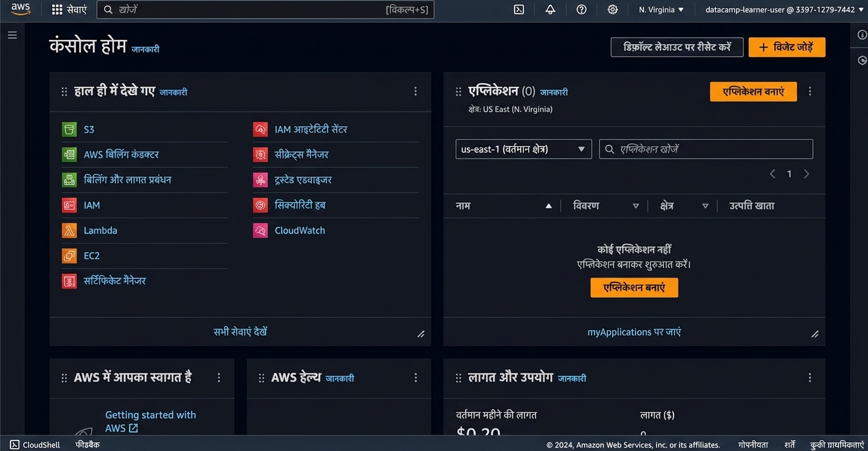The height and width of the screenshot is (451, 868).
Task: Open the myApplications पर जाएं link
Action: [x=634, y=332]
